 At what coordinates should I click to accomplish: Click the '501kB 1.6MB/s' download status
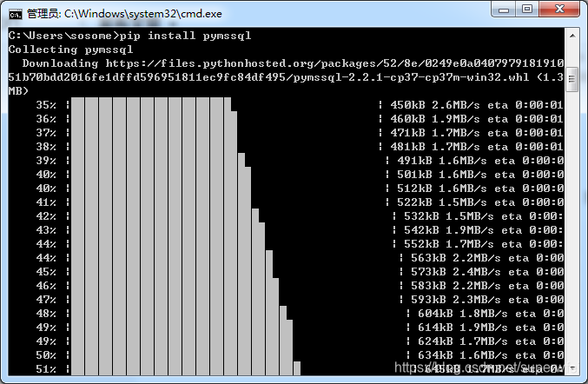click(442, 175)
